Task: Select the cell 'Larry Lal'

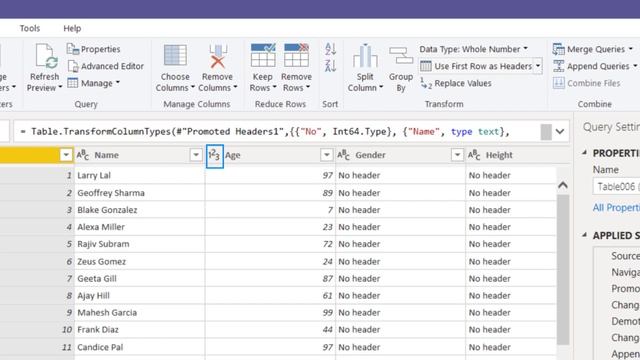Action: coord(140,176)
